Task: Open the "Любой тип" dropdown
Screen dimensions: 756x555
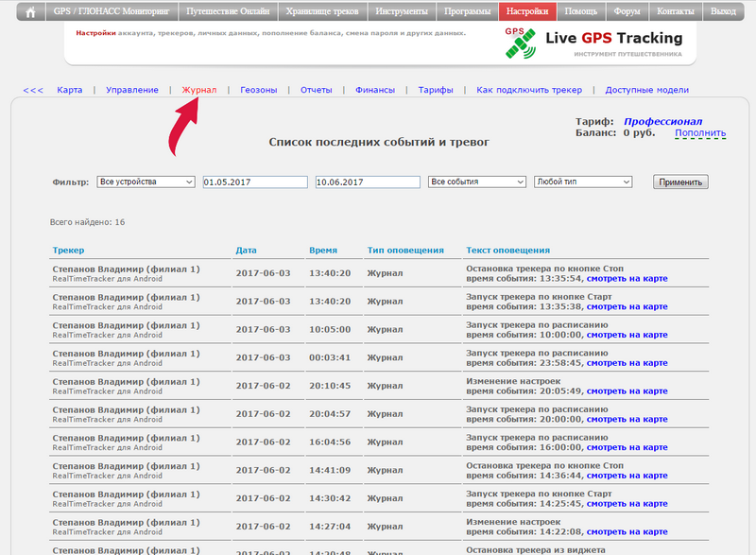Action: click(x=583, y=182)
